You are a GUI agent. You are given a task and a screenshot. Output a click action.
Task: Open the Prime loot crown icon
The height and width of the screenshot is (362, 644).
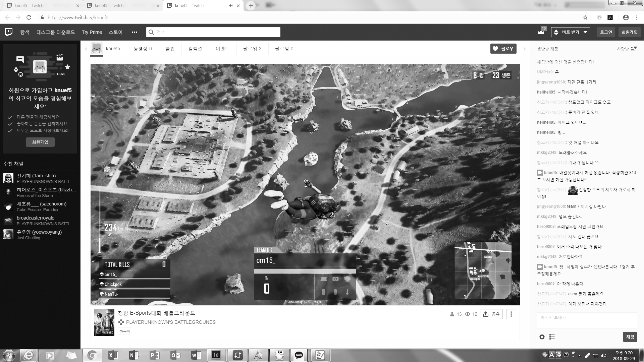541,32
